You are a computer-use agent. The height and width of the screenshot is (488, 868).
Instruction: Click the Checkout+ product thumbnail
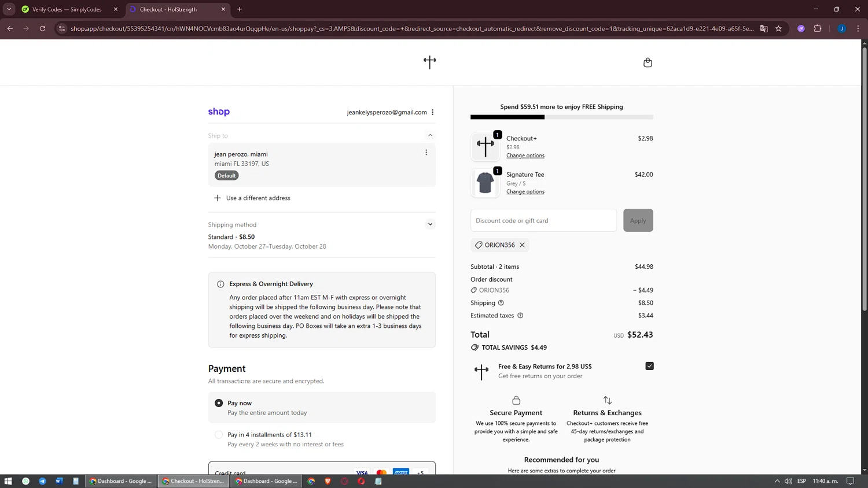485,147
